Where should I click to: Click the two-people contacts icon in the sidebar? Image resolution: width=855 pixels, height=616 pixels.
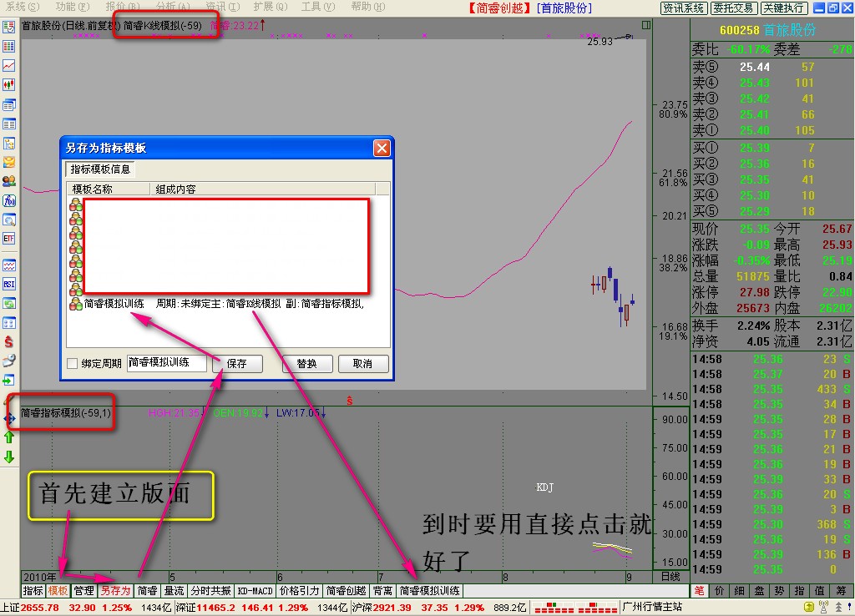(x=10, y=181)
